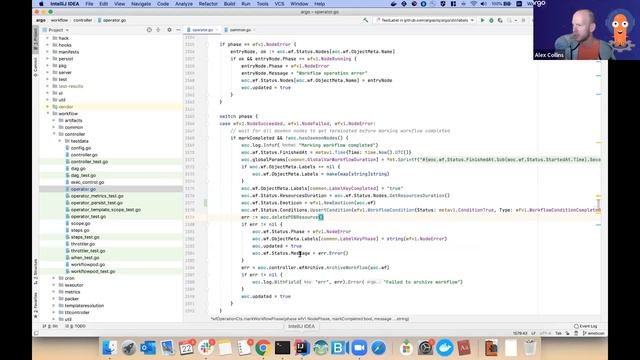Open Slack from the Dock

pos(206,348)
